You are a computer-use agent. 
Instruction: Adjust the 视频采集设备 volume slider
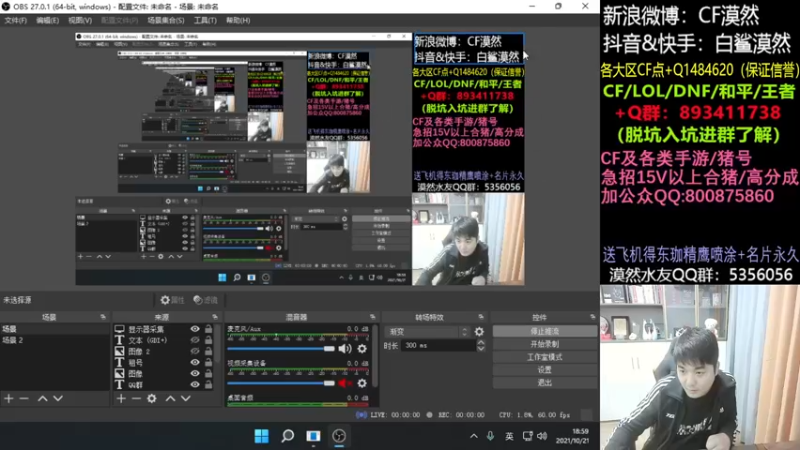coord(281,383)
